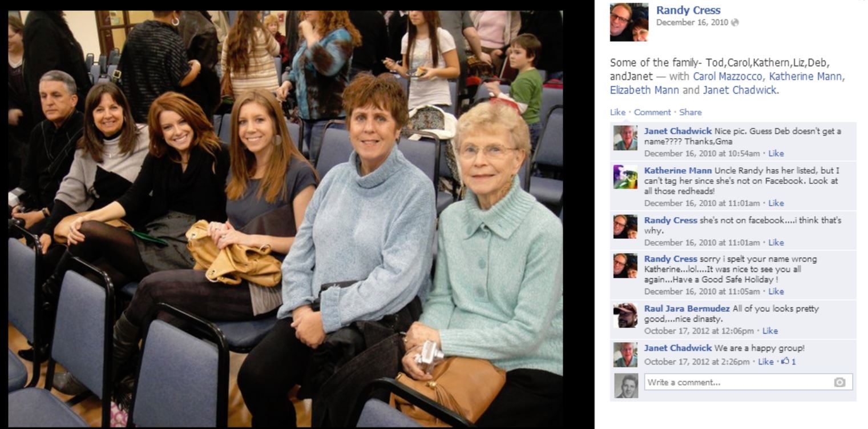Open Raul Jara Bermudez commenter name
Screen dimensions: 868x429
click(x=687, y=308)
